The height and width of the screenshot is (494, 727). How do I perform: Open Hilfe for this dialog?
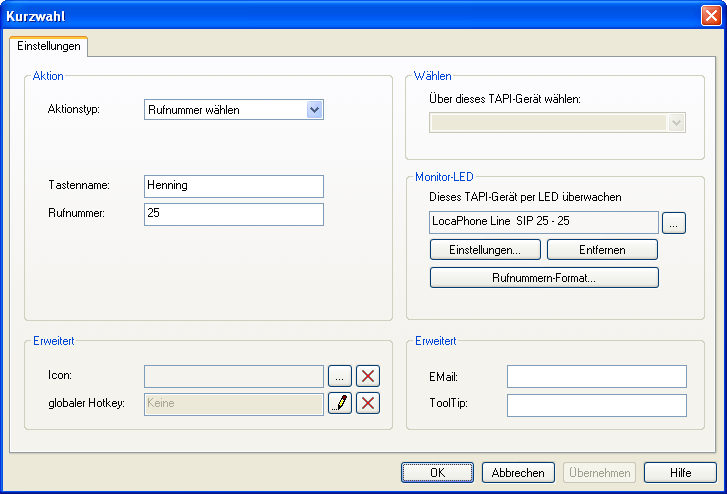pos(680,473)
